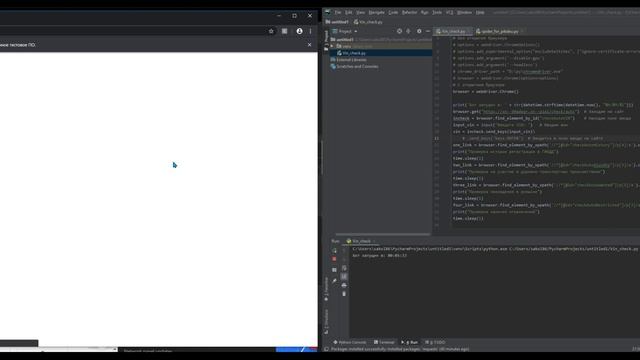The image size is (640, 360).
Task: Toggle the Run tool window button in the bottom bar
Action: pos(409,342)
